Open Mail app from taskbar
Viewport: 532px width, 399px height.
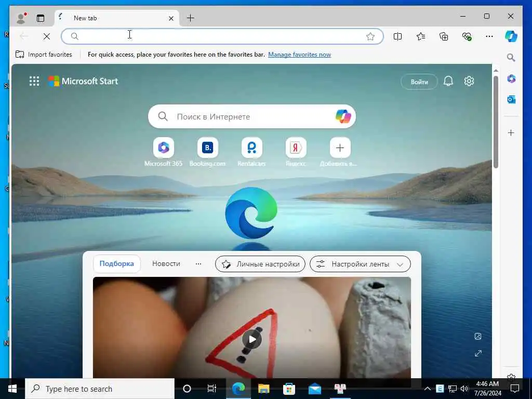(x=315, y=389)
